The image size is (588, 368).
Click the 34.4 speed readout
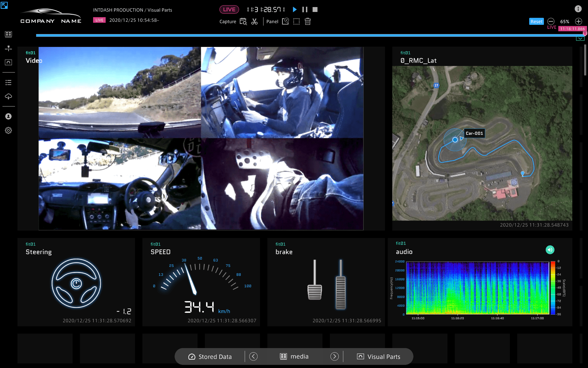coord(199,307)
